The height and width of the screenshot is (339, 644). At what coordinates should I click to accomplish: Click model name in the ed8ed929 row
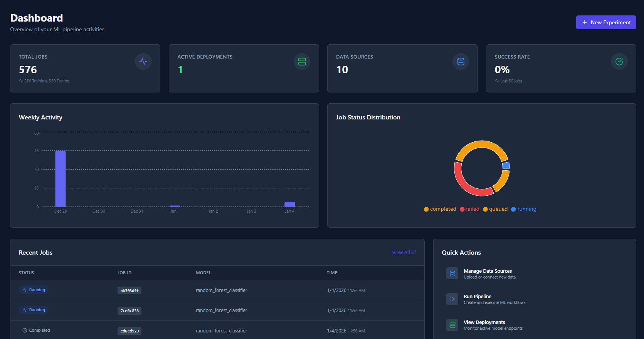pos(222,331)
